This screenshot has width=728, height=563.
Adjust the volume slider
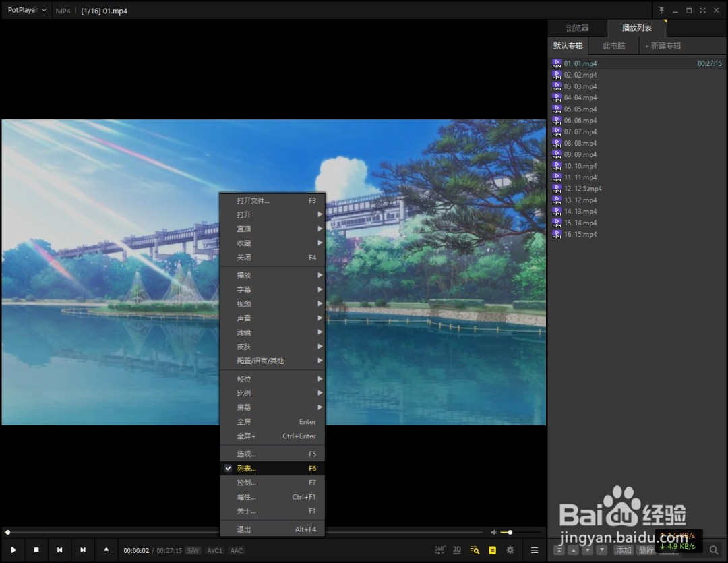(520, 533)
